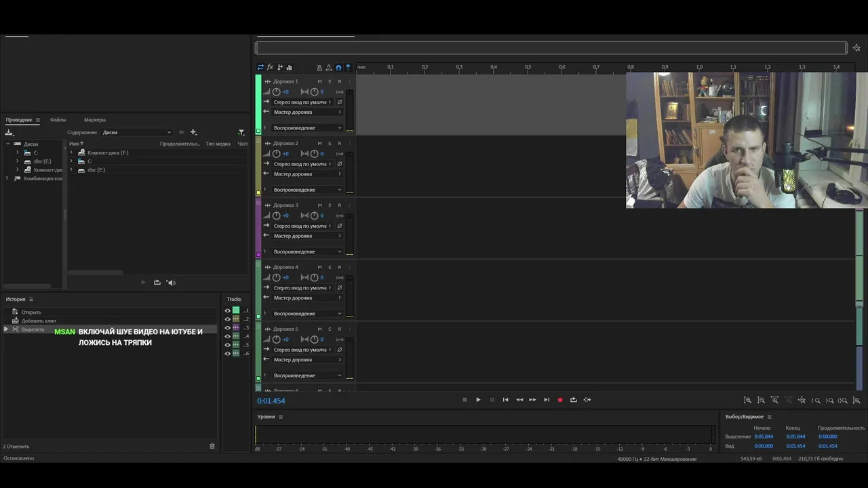Mute Дорожка 1 with M button
This screenshot has height=488, width=868.
(319, 81)
